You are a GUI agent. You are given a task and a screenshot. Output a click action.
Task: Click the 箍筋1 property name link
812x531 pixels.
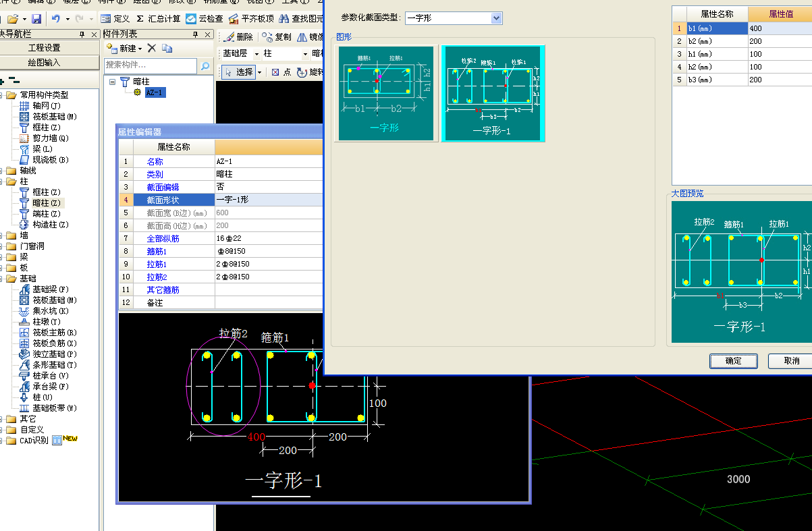157,251
